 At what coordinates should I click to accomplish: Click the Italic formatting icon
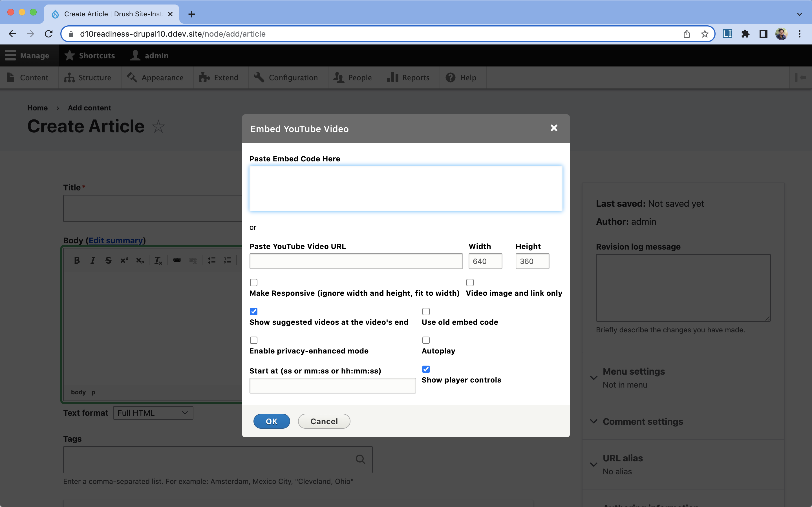[x=92, y=261]
